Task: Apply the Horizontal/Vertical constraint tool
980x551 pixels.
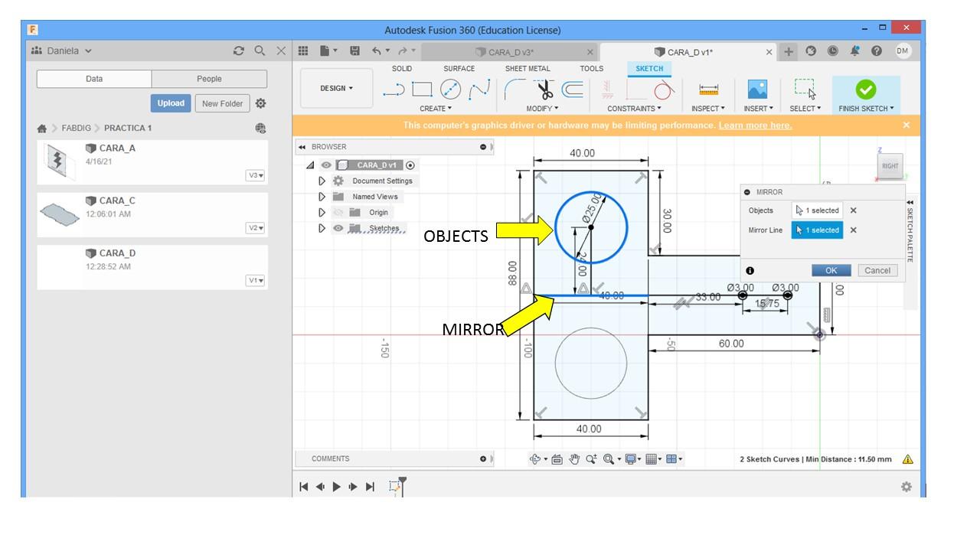Action: click(607, 90)
